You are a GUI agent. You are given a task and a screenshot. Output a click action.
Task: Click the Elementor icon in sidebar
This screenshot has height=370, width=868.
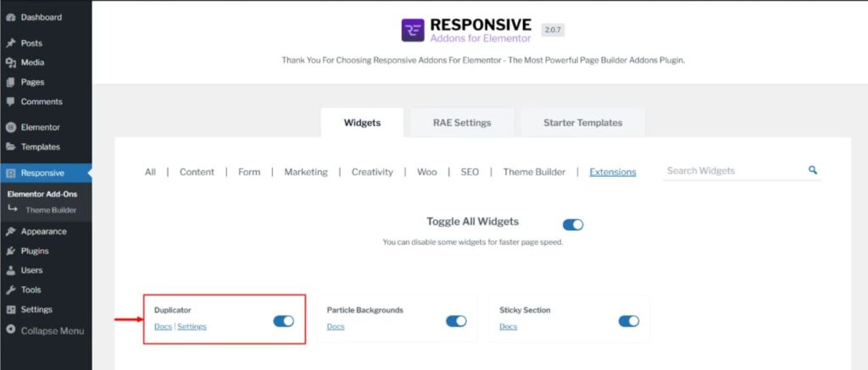pyautogui.click(x=10, y=128)
